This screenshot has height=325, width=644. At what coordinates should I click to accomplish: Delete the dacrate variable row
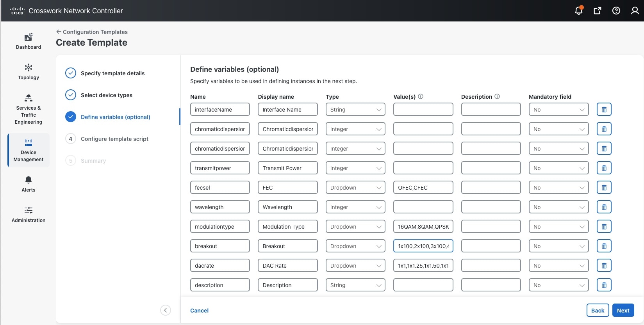[x=604, y=265]
